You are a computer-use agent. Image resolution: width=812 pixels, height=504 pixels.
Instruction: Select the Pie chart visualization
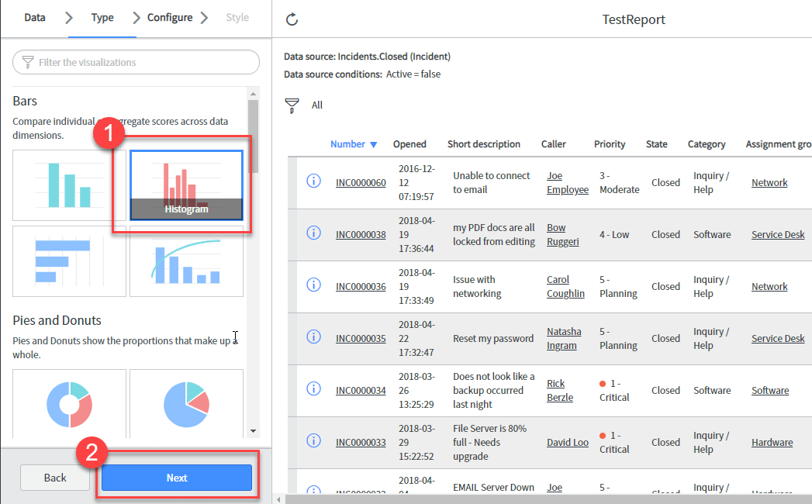click(186, 403)
